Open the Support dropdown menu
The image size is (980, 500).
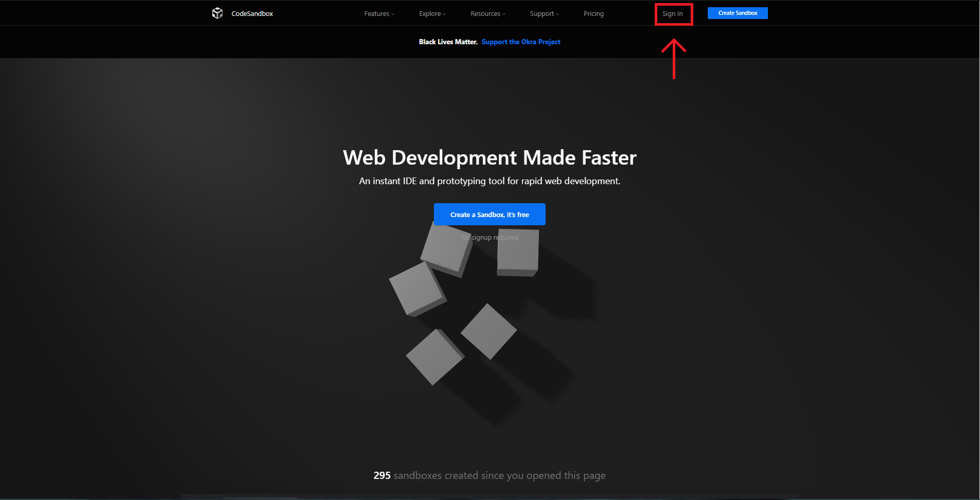click(545, 14)
